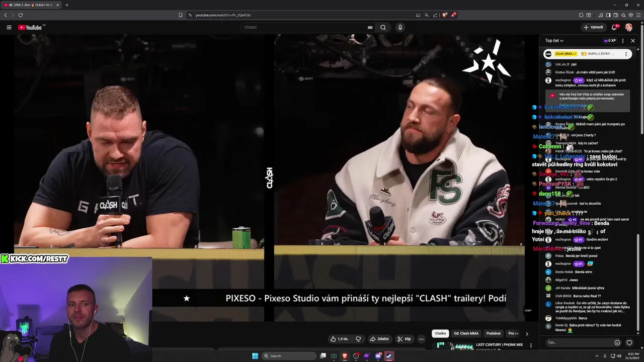Open a new browser tab
The width and height of the screenshot is (644, 362).
pyautogui.click(x=67, y=5)
